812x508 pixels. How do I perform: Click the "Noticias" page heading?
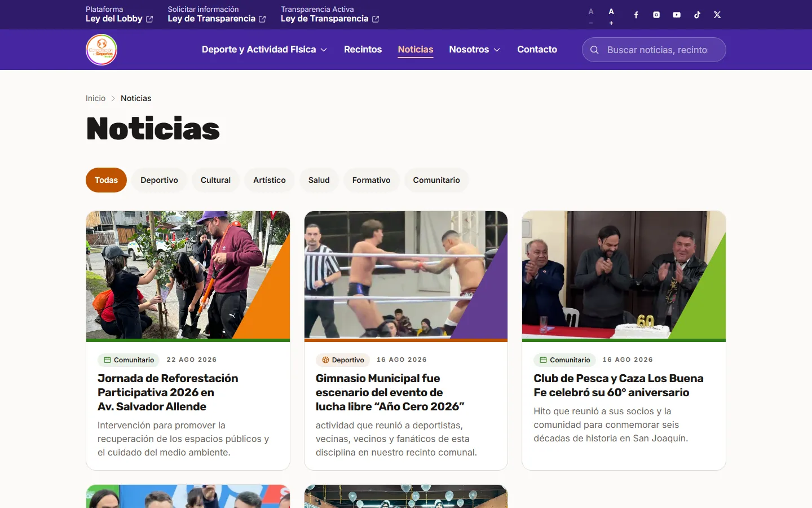tap(153, 128)
